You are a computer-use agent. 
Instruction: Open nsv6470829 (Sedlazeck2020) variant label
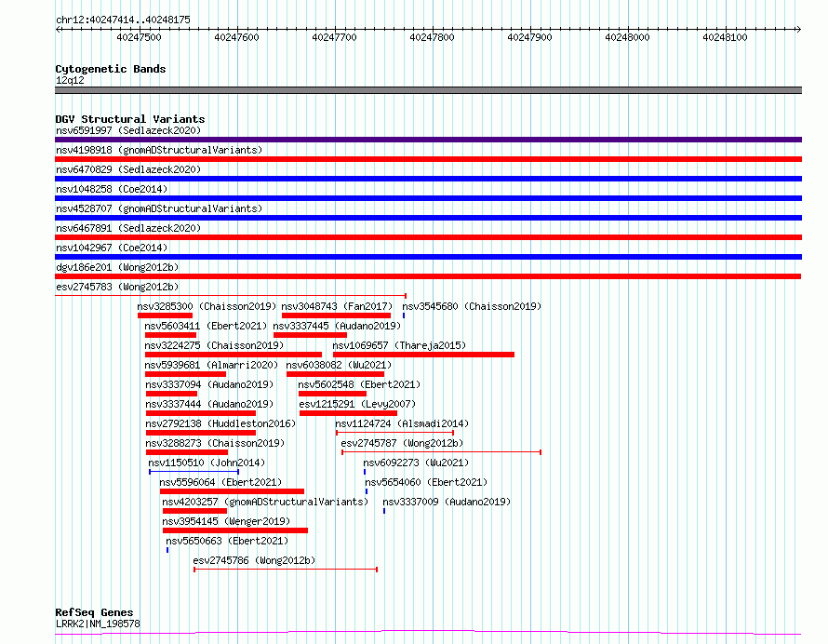(128, 169)
